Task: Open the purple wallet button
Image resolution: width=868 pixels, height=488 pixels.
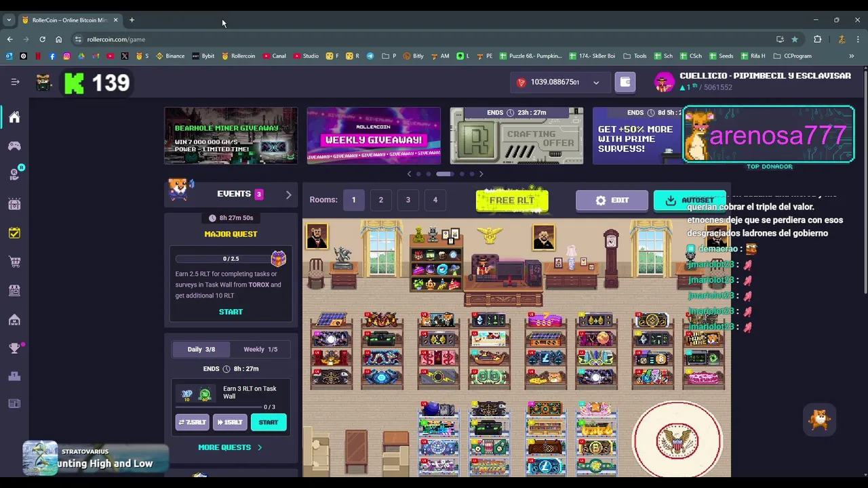Action: pyautogui.click(x=625, y=82)
